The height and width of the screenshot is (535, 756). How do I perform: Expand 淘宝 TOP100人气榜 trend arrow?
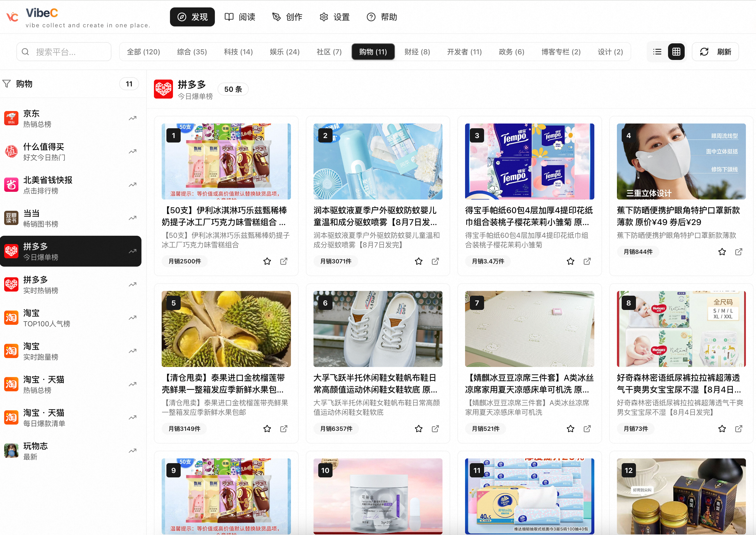pos(133,318)
